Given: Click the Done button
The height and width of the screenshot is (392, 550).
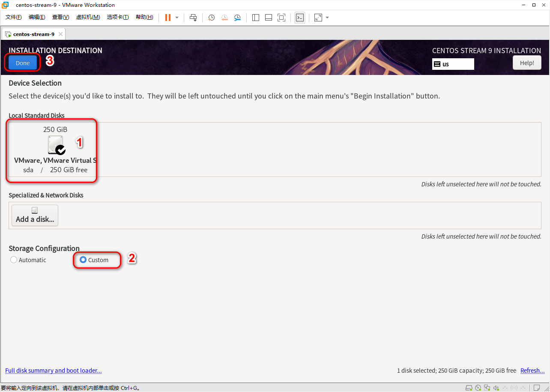Looking at the screenshot, I should click(x=23, y=63).
